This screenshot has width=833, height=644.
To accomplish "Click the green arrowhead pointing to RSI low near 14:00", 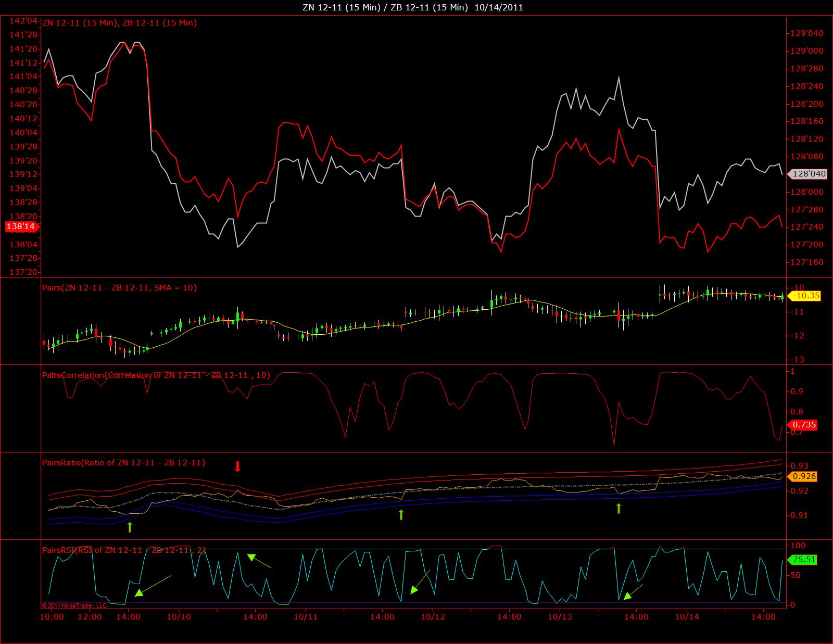I will coord(138,592).
